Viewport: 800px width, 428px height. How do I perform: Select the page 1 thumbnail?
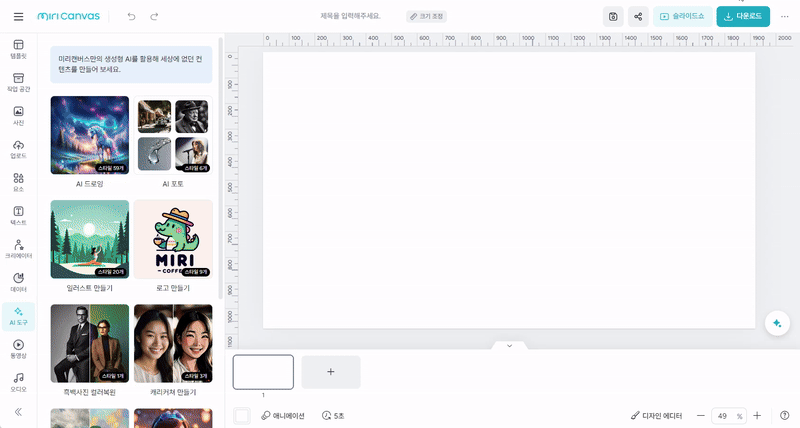(x=263, y=372)
